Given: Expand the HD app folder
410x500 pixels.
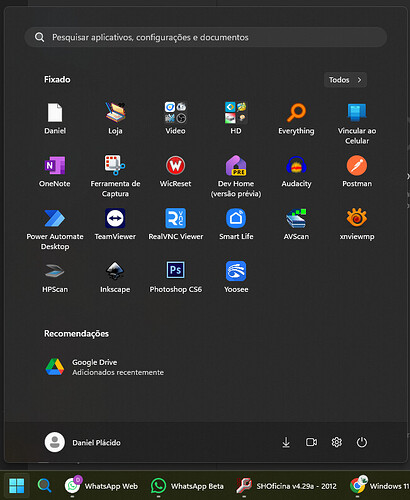Looking at the screenshot, I should tap(236, 119).
